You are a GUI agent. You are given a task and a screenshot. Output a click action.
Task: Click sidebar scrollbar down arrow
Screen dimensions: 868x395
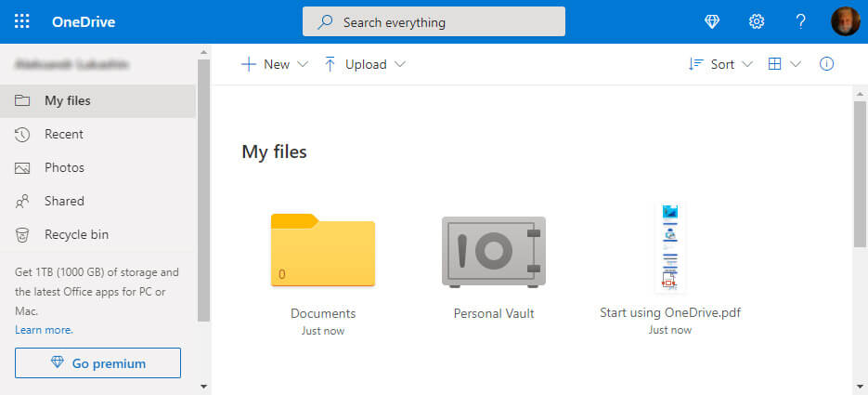(203, 386)
